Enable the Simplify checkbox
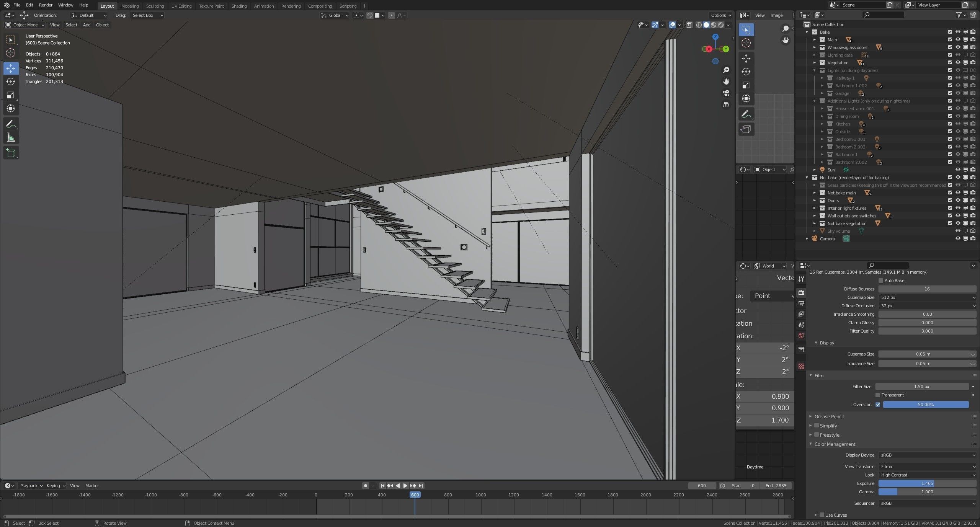The height and width of the screenshot is (527, 980). click(x=817, y=426)
